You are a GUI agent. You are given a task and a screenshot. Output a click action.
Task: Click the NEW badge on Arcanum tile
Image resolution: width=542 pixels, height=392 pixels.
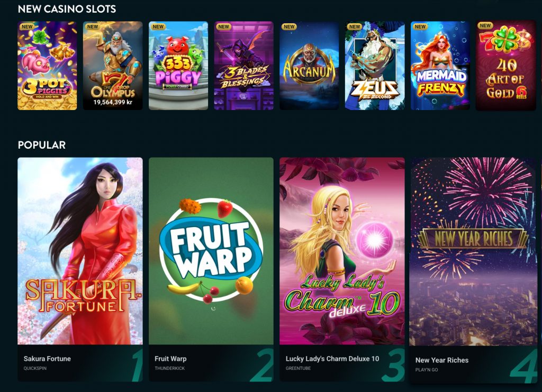coord(289,26)
